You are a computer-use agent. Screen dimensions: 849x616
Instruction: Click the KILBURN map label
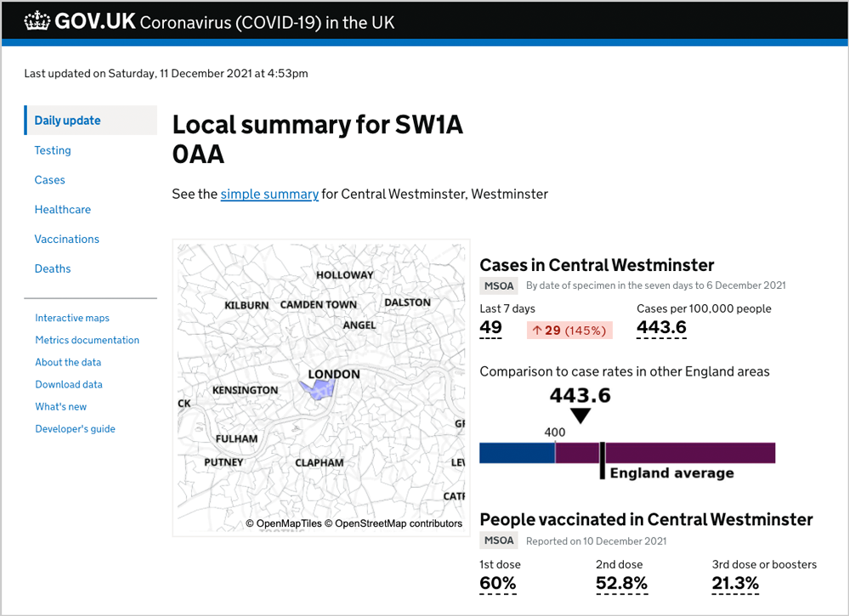[x=246, y=305]
